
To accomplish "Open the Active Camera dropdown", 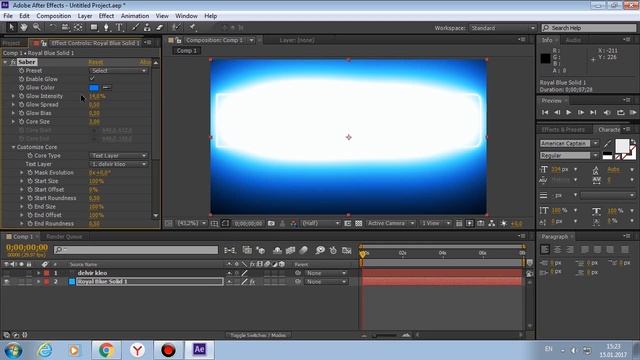I will pyautogui.click(x=391, y=223).
